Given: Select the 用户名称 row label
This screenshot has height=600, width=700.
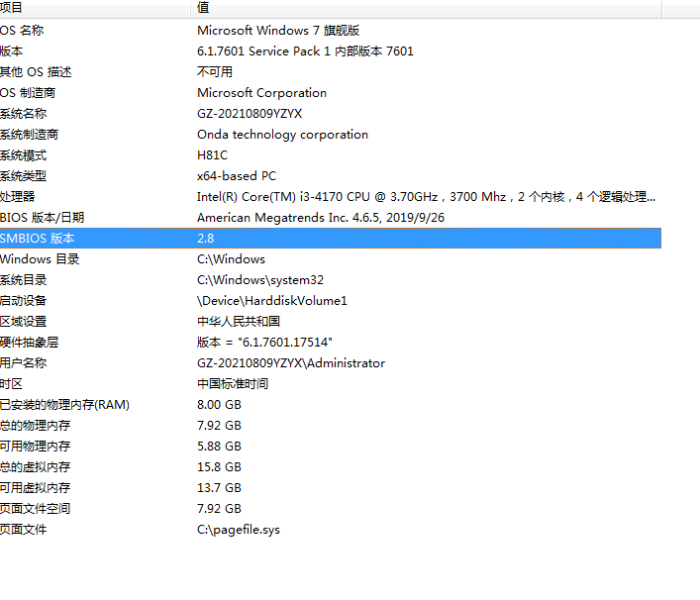Looking at the screenshot, I should [x=23, y=363].
